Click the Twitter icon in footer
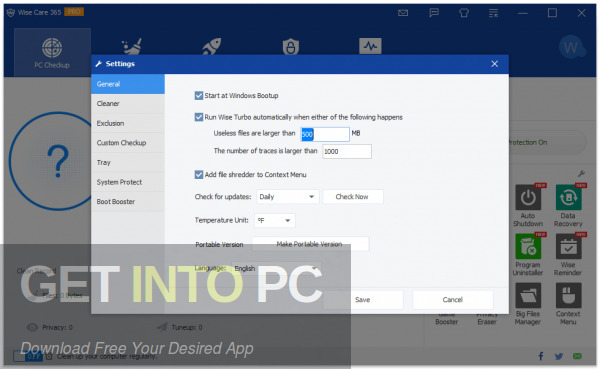Viewport: 600px width, 369px height. pyautogui.click(x=559, y=356)
